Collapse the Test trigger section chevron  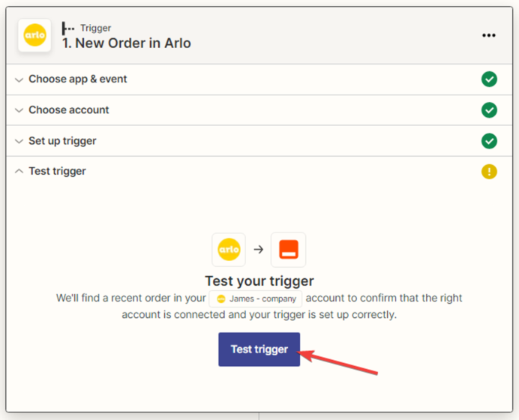19,172
